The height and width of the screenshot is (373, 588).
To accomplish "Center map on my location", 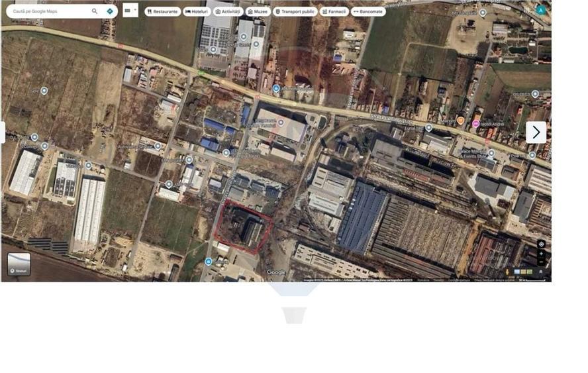I will click(541, 244).
